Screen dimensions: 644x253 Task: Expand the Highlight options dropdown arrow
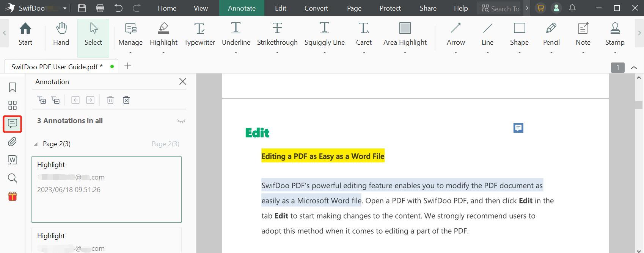click(x=163, y=52)
